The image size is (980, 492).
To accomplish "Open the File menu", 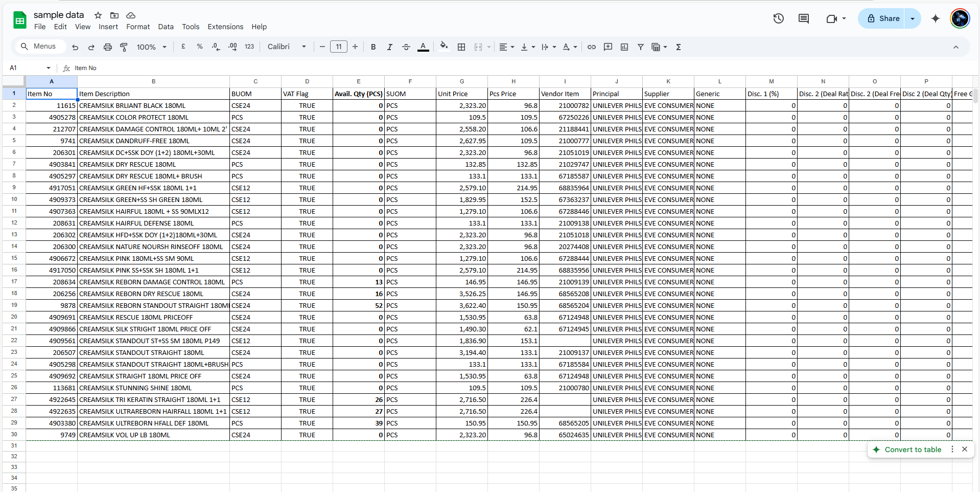I will coord(40,27).
